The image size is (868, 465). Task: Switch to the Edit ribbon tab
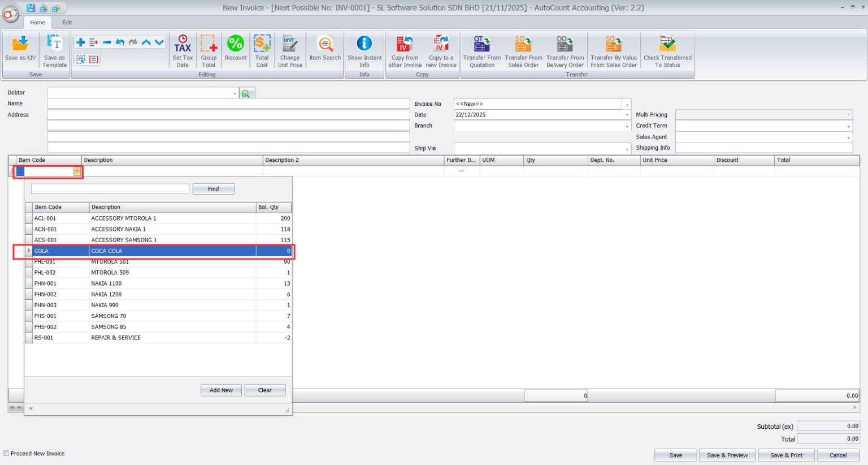67,23
